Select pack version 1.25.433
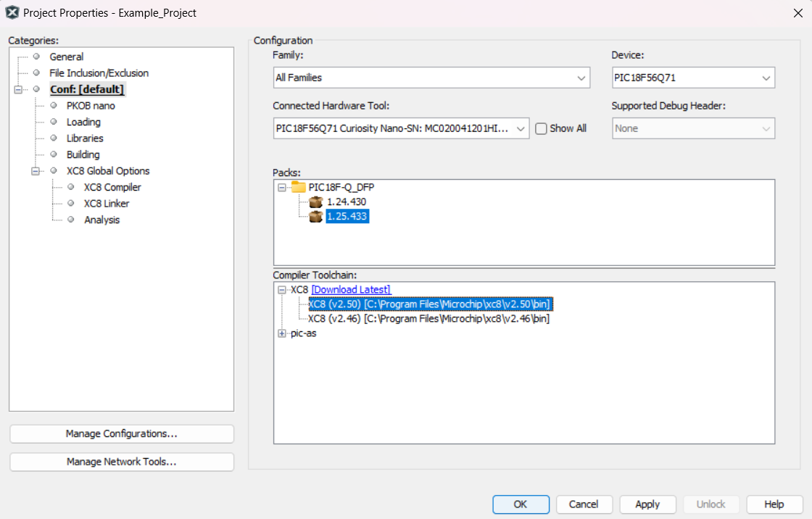812x519 pixels. (x=347, y=216)
